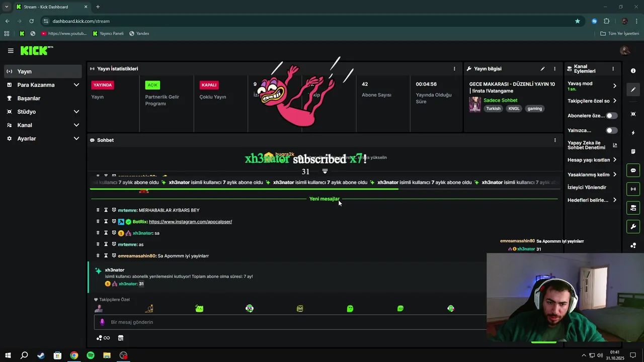Click the Sadece Sohbet category link

pyautogui.click(x=500, y=101)
